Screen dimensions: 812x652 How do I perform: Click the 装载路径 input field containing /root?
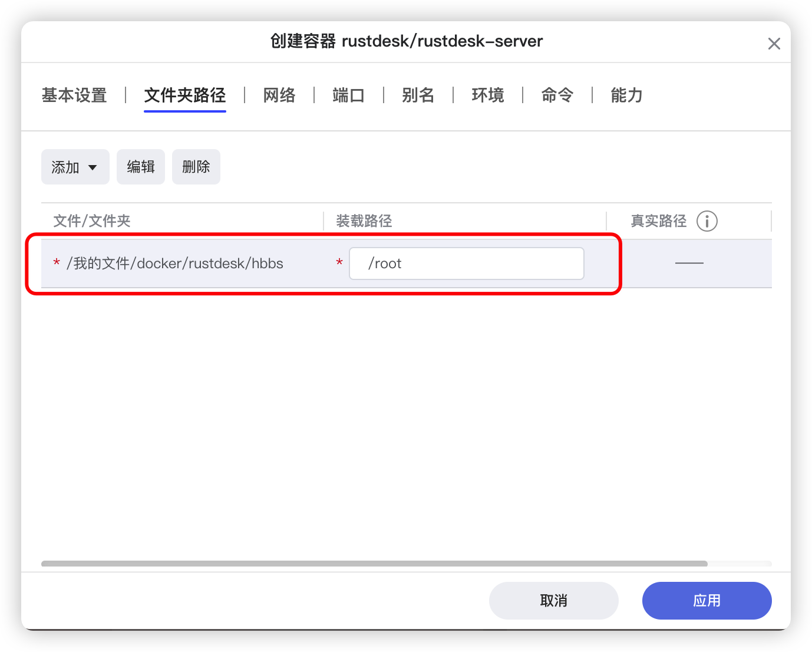466,264
